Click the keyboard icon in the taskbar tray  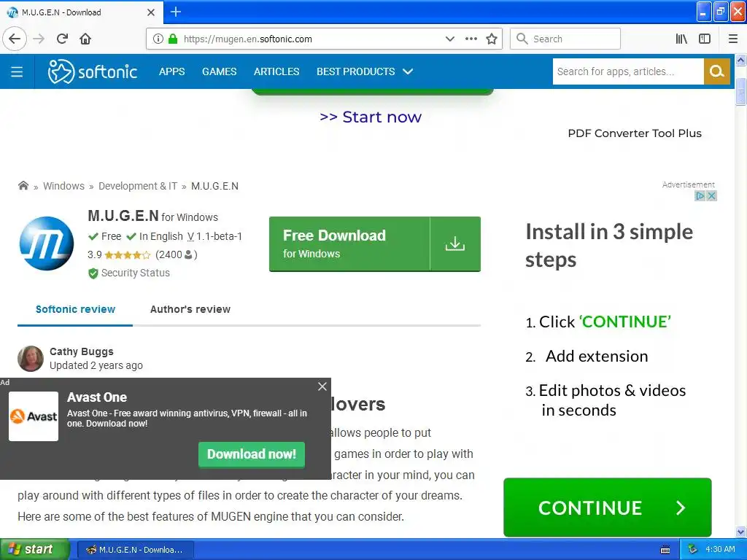pos(665,550)
